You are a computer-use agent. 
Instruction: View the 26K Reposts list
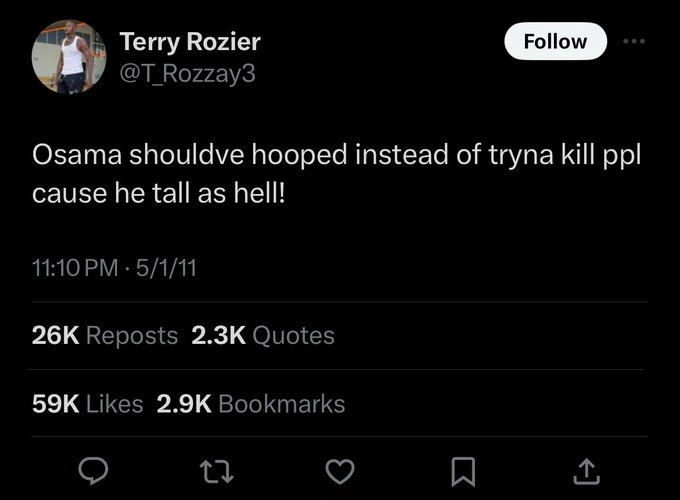105,336
